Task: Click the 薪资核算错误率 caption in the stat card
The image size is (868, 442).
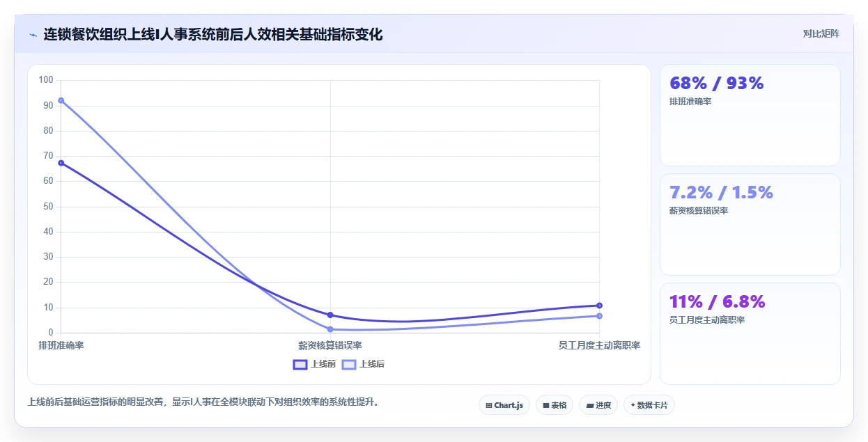Action: pos(699,211)
